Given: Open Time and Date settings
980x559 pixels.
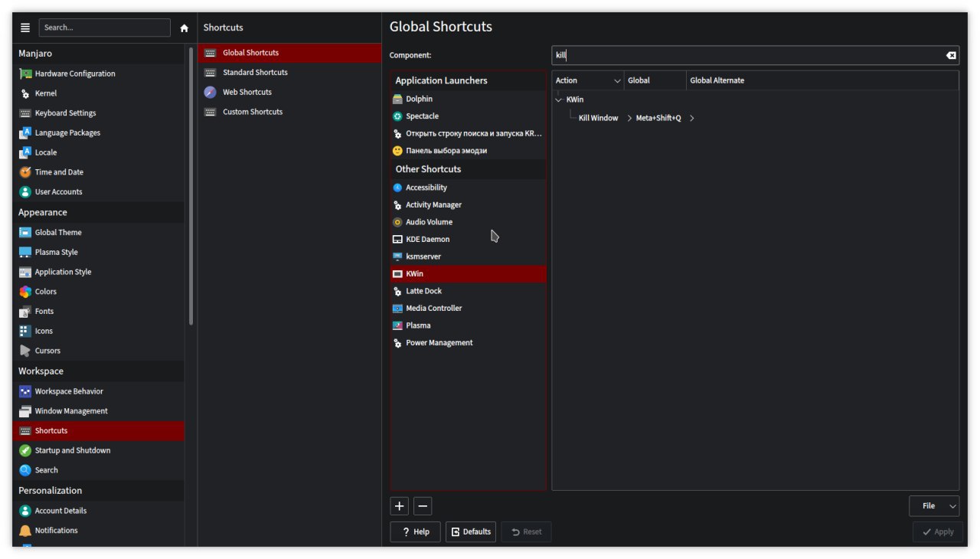Looking at the screenshot, I should (98, 172).
